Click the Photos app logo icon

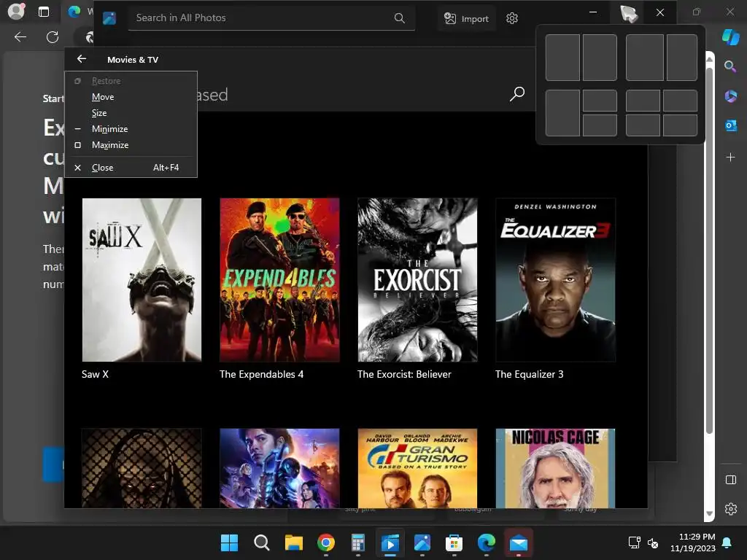(x=109, y=18)
